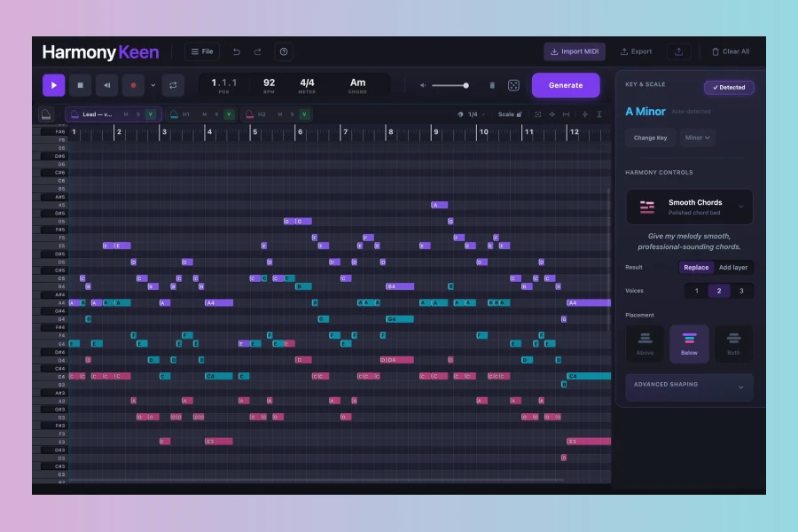Click the purple Generate button
Image resolution: width=798 pixels, height=532 pixels.
click(566, 85)
